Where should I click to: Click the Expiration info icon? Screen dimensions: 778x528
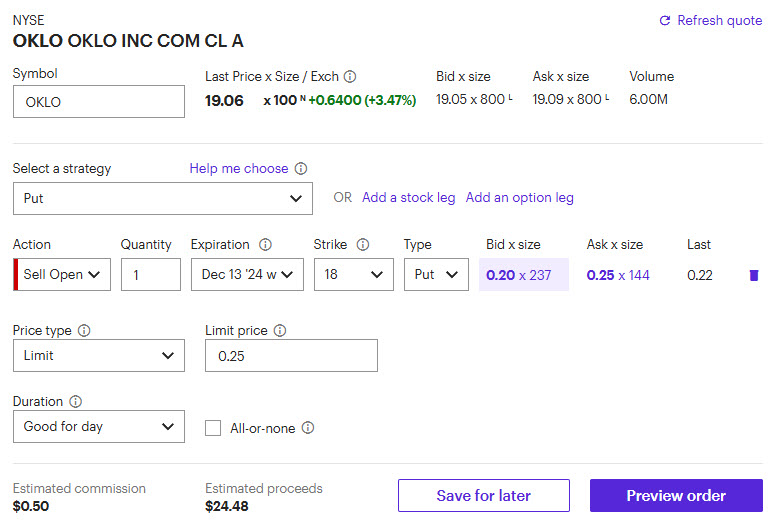[266, 245]
